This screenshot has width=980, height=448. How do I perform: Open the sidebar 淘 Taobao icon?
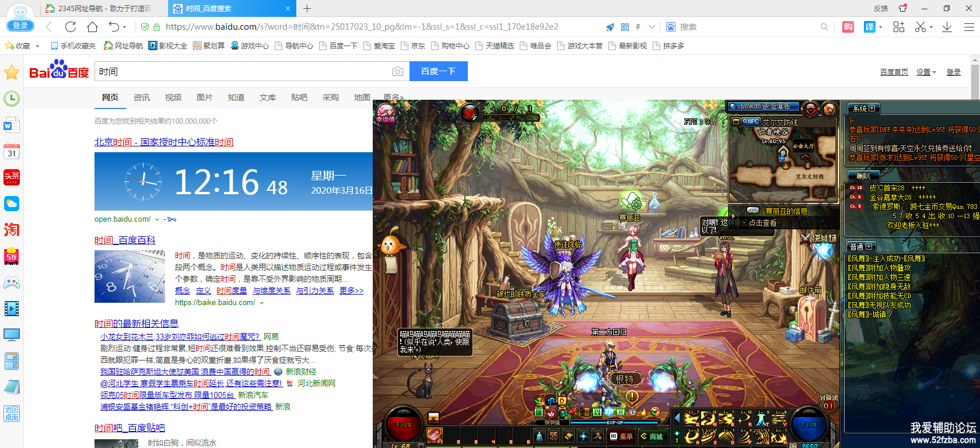tap(12, 230)
